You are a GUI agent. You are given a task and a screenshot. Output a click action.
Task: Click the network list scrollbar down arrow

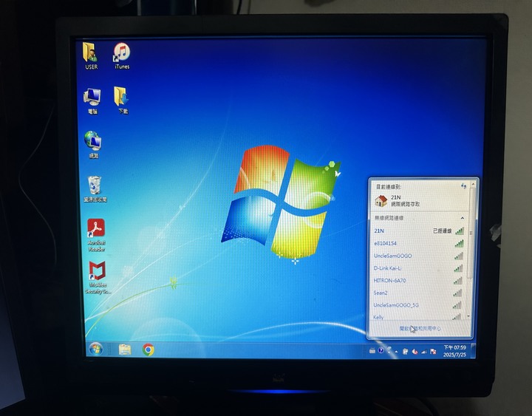tap(469, 316)
